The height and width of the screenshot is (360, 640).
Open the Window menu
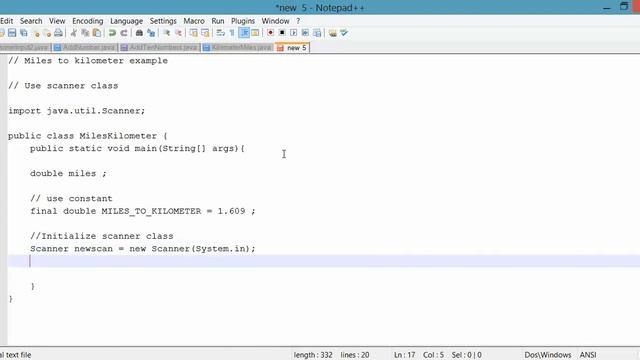(x=276, y=21)
